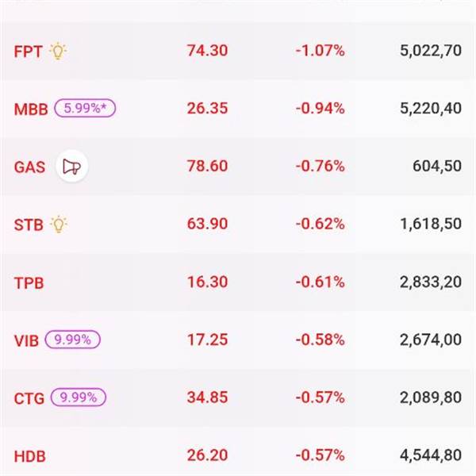
Task: Open the MBB stock ticker
Action: [x=29, y=109]
